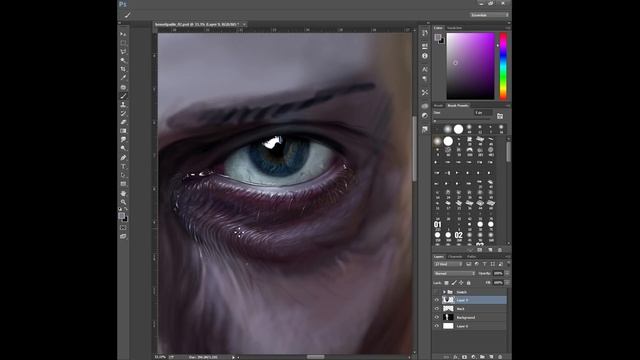Click the foreground color swatch in toolbar
Viewport: 640px width, 360px height.
(x=121, y=216)
